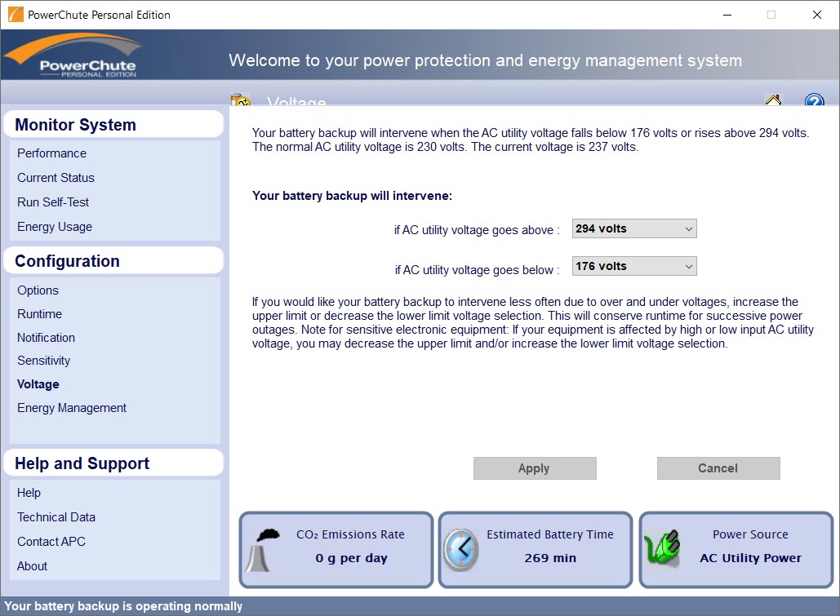Viewport: 840px width, 616px height.
Task: Open Notification settings
Action: pos(46,338)
